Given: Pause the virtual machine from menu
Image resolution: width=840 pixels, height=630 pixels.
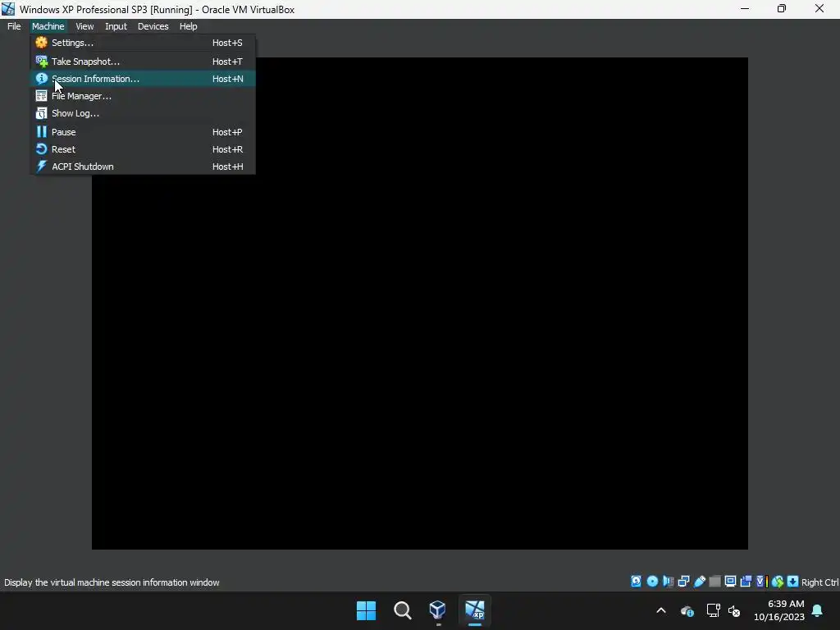Looking at the screenshot, I should 143,132.
